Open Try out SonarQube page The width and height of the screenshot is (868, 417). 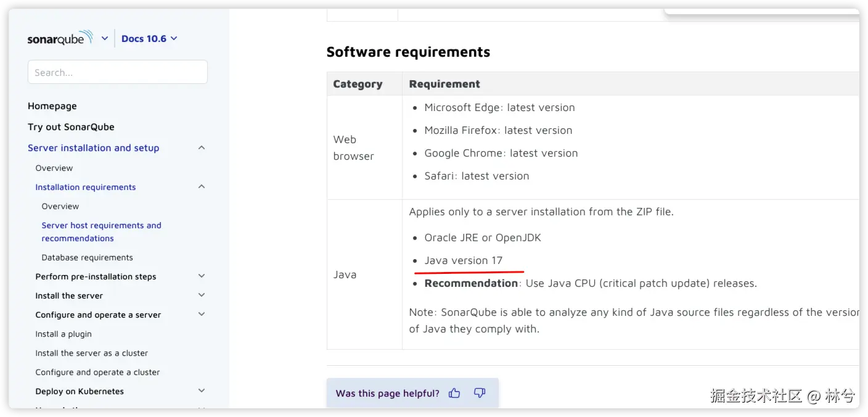[71, 127]
